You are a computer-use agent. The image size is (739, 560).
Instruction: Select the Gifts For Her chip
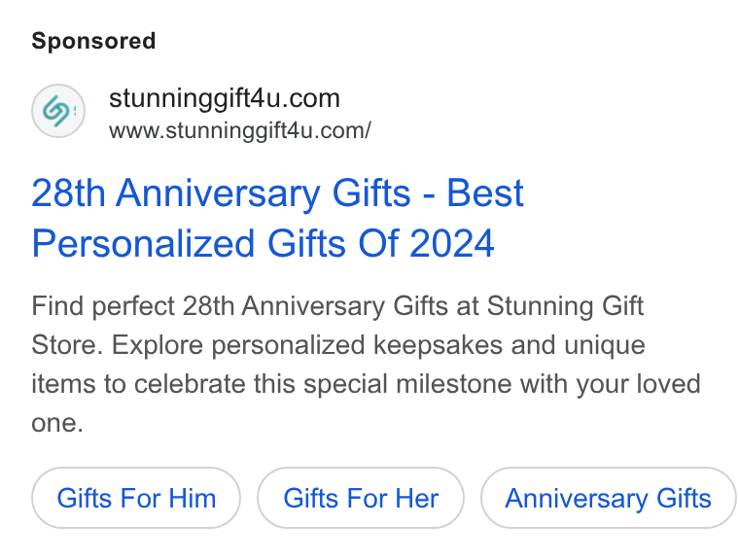coord(361,498)
